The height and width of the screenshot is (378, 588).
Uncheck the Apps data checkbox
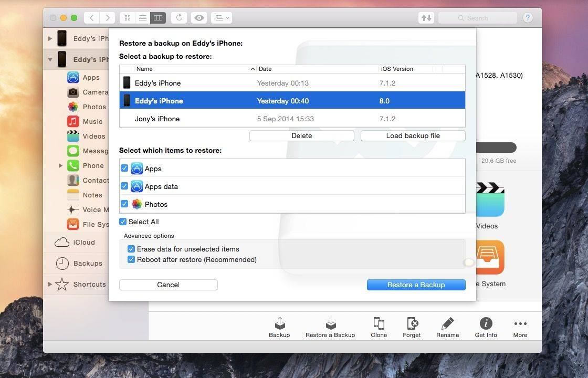click(x=124, y=186)
